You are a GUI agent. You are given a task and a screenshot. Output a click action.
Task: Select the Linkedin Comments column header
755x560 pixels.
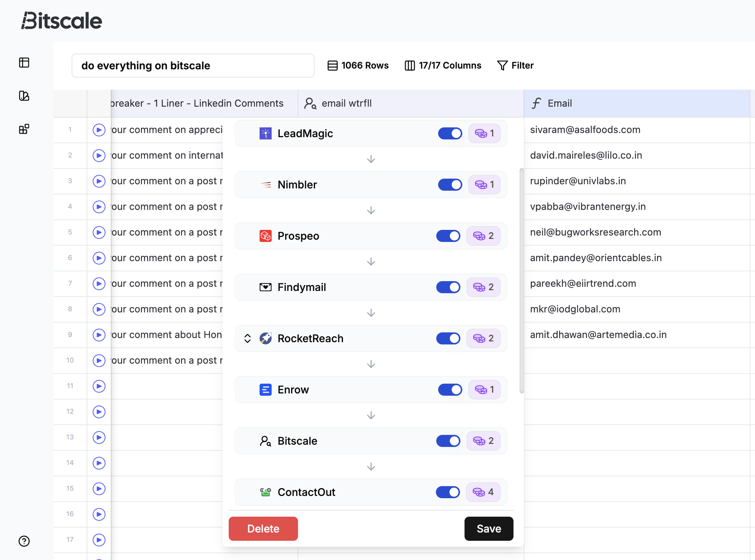coord(204,103)
